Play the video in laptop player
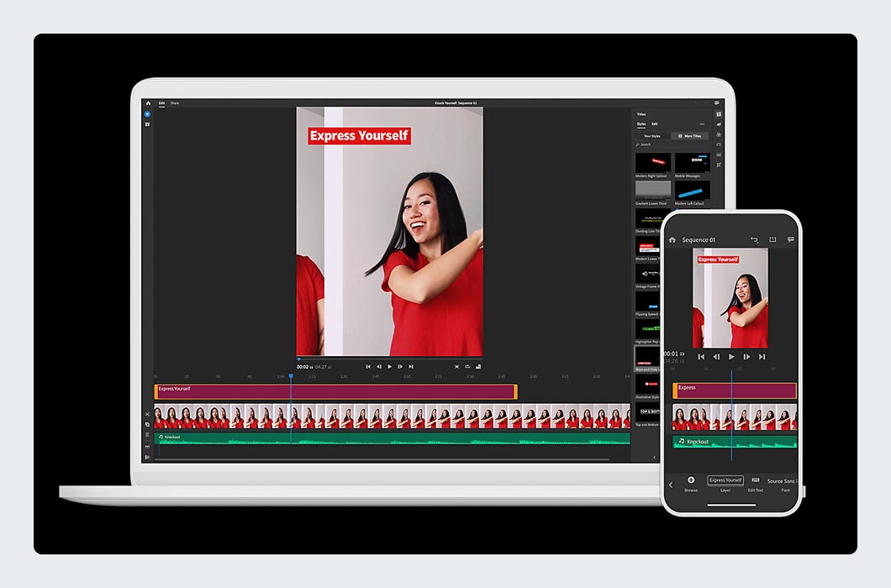Viewport: 891px width, 588px height. click(390, 367)
